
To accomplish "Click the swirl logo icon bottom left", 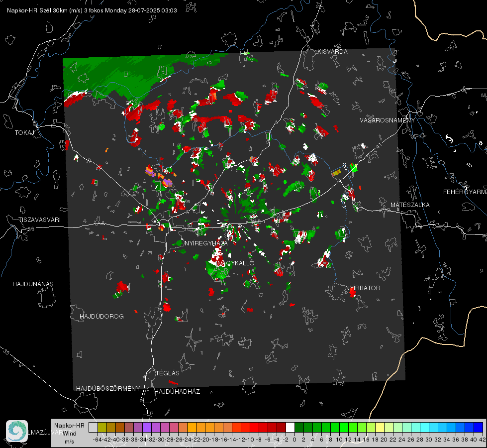I will pos(17,431).
